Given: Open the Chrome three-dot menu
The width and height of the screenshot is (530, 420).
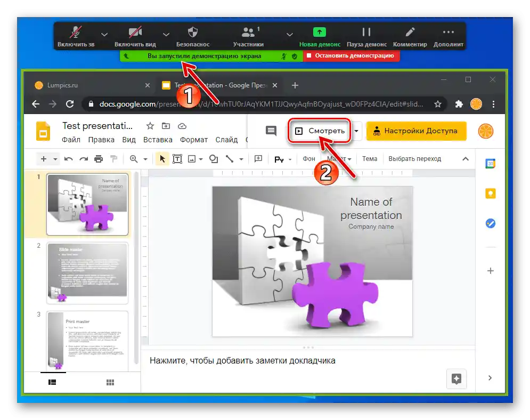Looking at the screenshot, I should (493, 104).
